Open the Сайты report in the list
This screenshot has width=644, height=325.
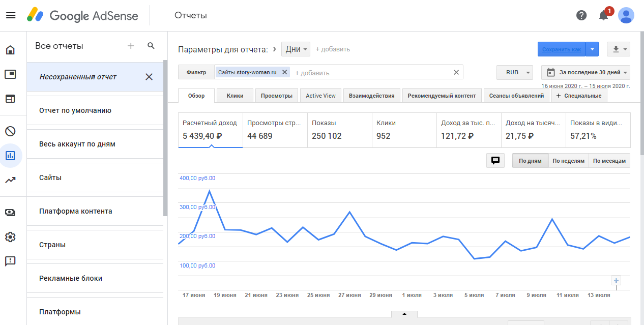(x=50, y=178)
